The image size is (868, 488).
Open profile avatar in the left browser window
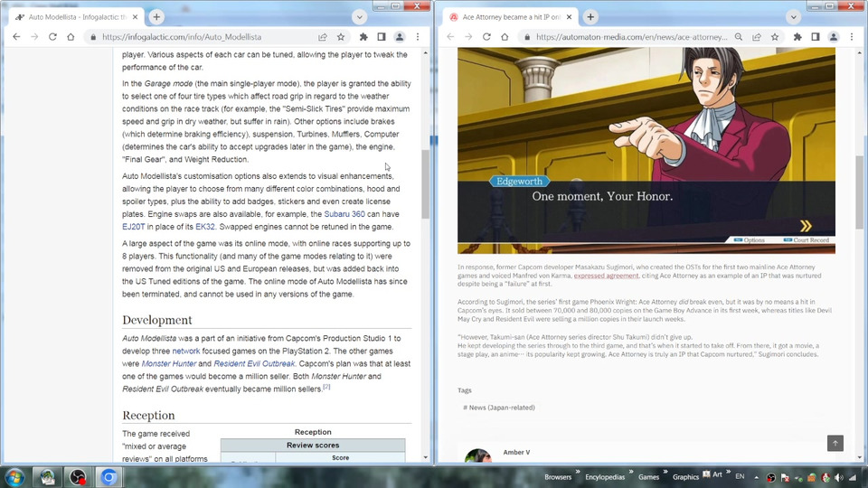coord(399,37)
